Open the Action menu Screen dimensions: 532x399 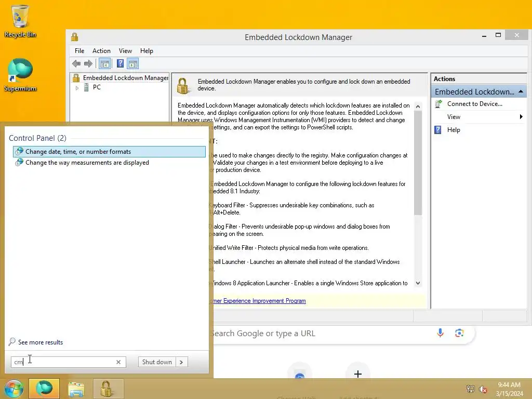tap(101, 51)
